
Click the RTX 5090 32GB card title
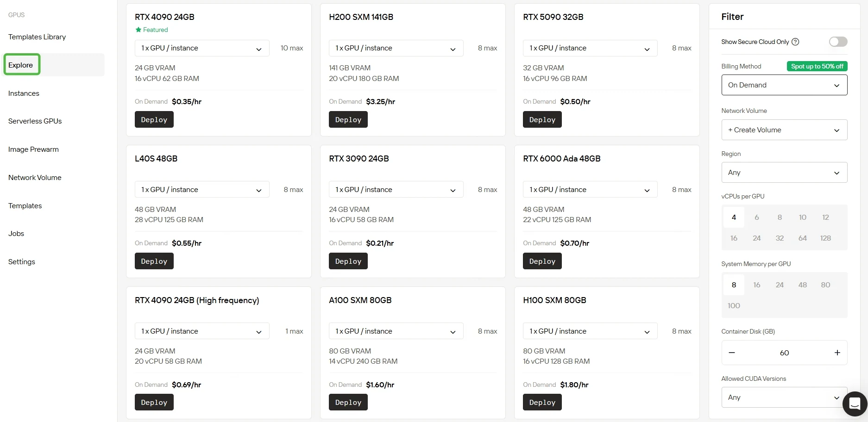click(553, 17)
